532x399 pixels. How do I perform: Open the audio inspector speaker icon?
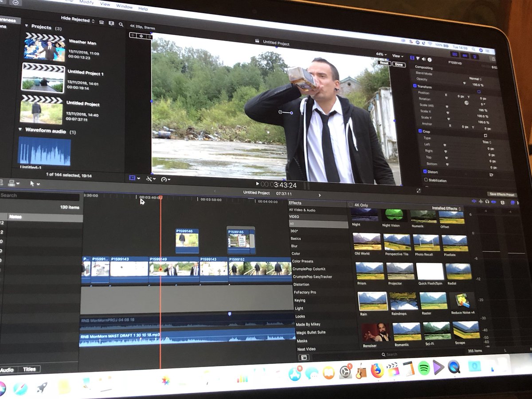(x=424, y=59)
